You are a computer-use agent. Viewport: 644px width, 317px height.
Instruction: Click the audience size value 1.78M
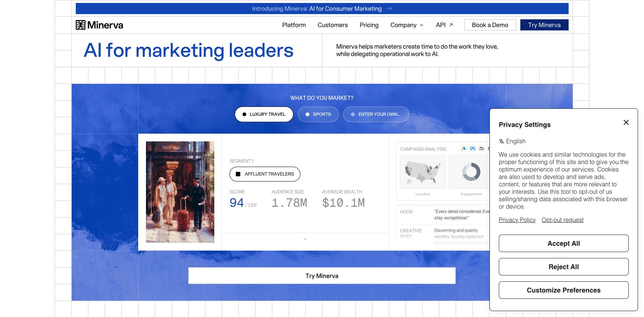coord(289,203)
